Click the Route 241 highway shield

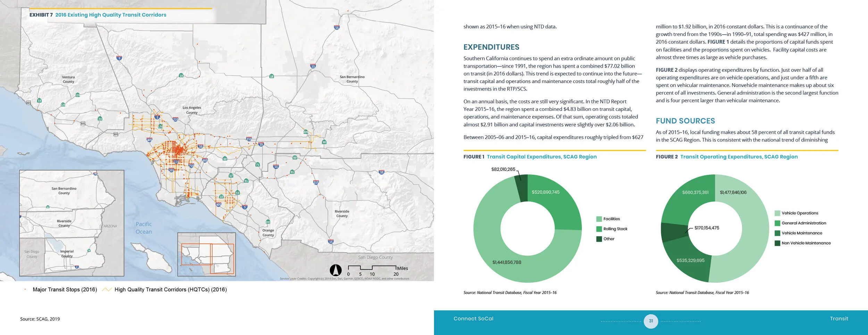[x=268, y=222]
